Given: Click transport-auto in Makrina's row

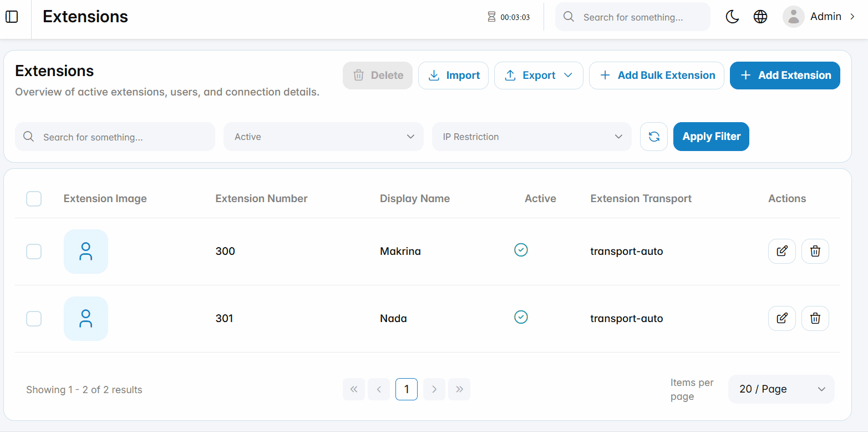Looking at the screenshot, I should point(627,252).
